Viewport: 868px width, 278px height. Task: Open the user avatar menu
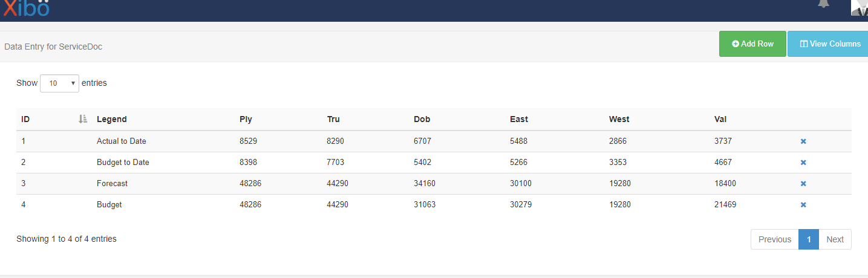point(859,7)
